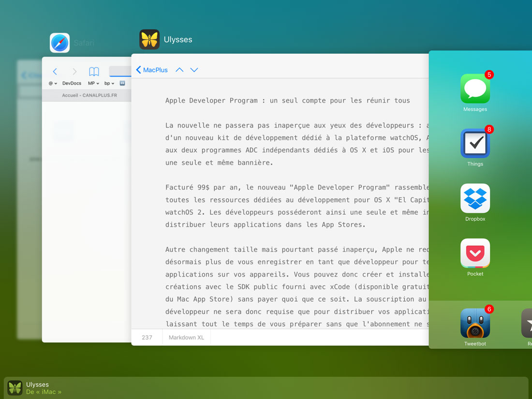The height and width of the screenshot is (399, 532).
Task: Click the Messages badge showing 5
Action: point(489,74)
